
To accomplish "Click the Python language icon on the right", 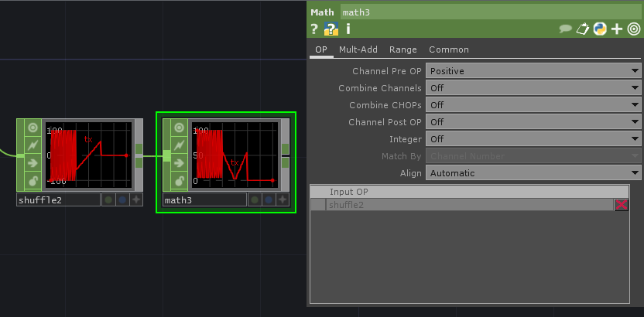I will pos(600,29).
